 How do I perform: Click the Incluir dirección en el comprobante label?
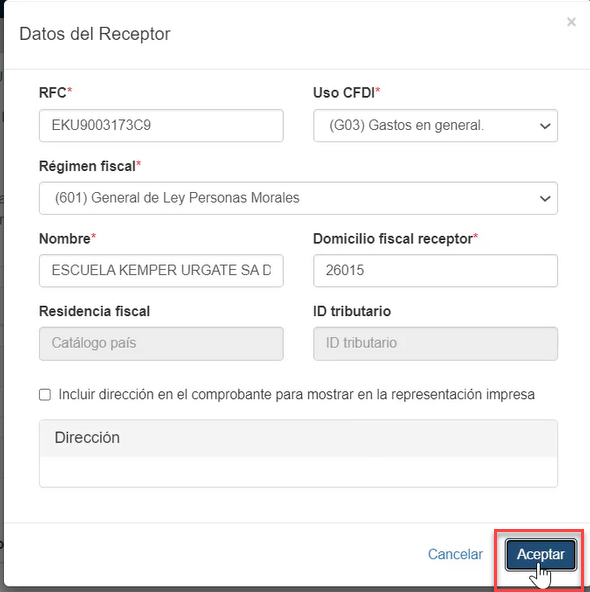coord(296,395)
